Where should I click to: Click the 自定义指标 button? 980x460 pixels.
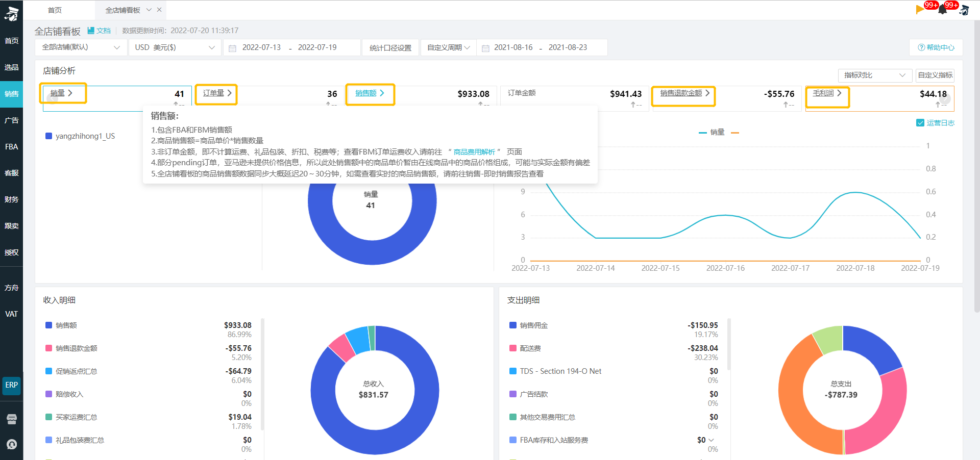(935, 75)
